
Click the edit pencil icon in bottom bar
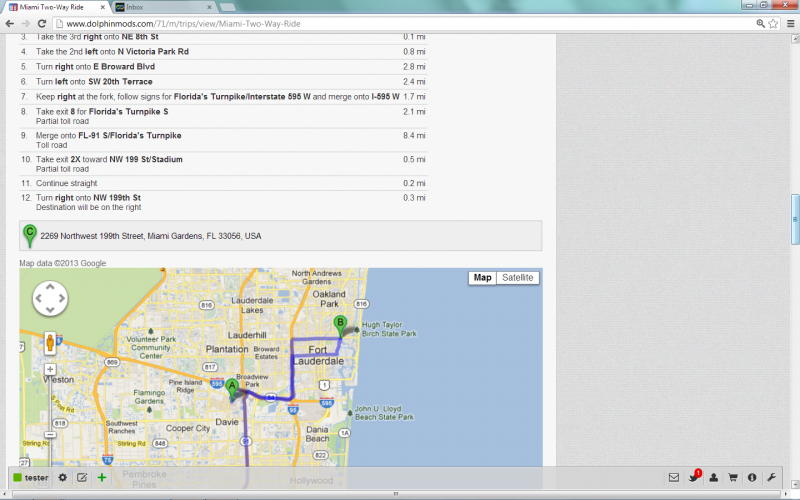click(82, 478)
